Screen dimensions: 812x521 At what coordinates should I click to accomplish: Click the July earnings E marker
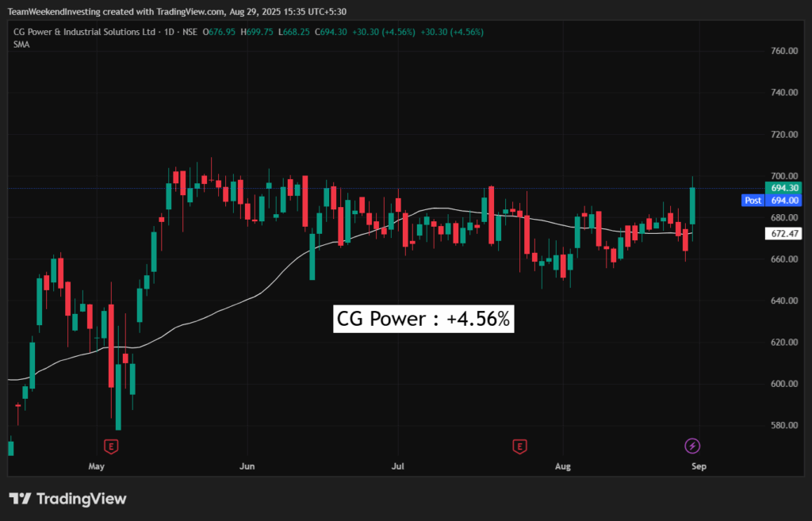tap(519, 446)
